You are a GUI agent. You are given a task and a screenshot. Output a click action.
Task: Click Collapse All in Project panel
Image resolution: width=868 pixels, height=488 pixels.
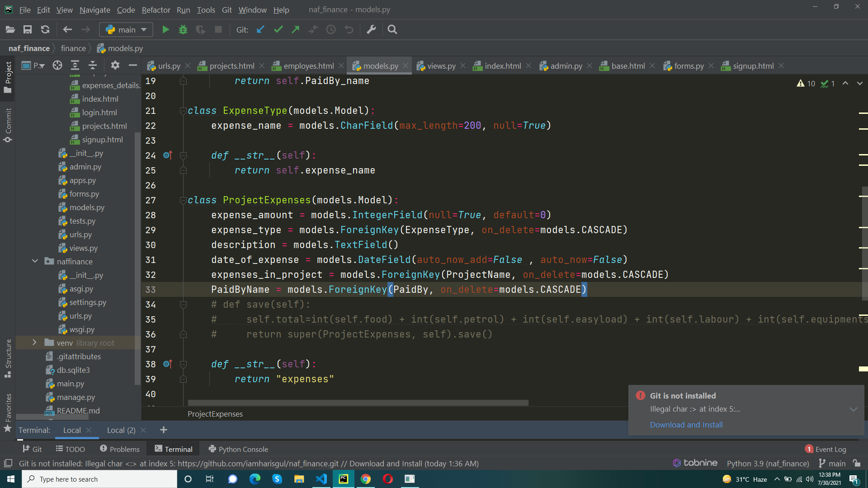(x=93, y=66)
